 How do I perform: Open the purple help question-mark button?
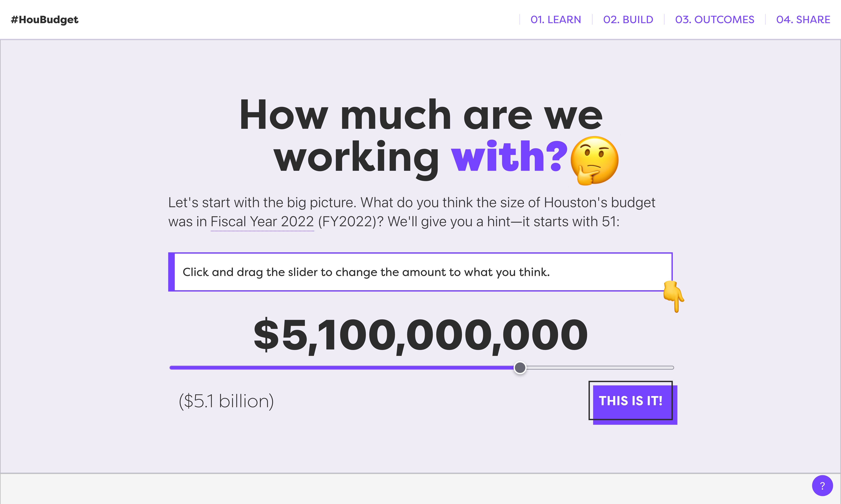coord(822,486)
